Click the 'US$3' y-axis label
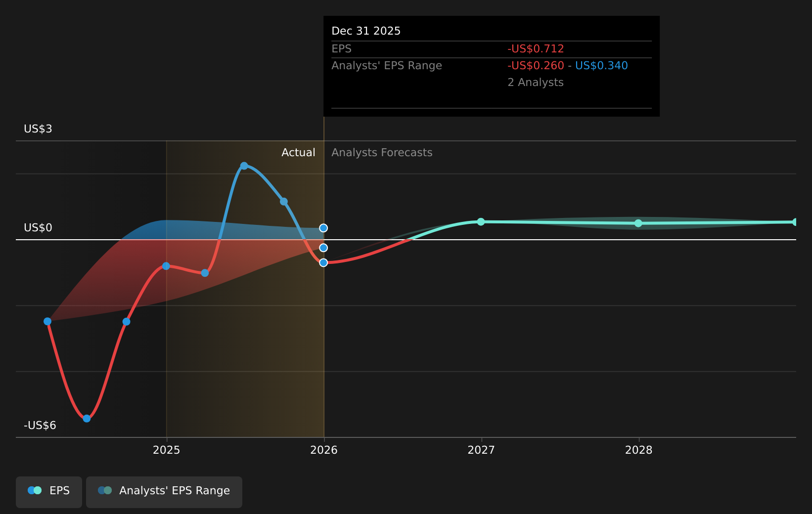The width and height of the screenshot is (812, 514). [x=38, y=128]
